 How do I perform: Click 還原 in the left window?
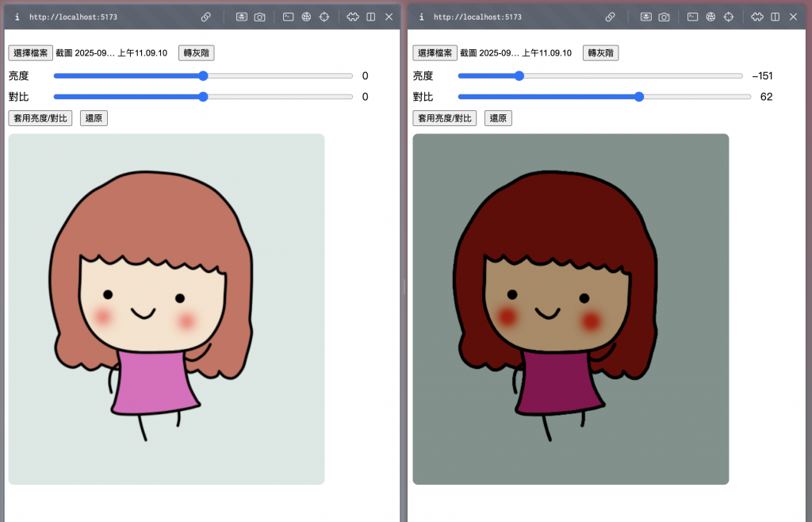(94, 118)
